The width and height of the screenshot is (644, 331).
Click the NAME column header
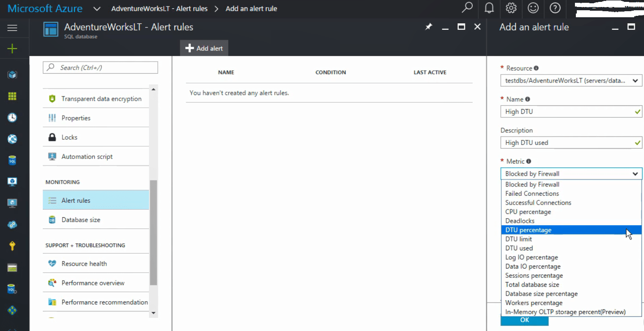coord(226,72)
